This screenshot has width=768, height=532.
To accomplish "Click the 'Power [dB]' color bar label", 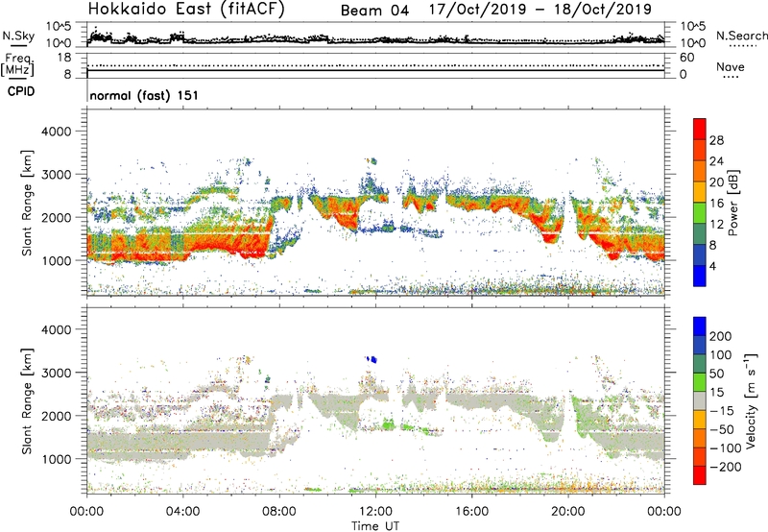I will coord(732,203).
